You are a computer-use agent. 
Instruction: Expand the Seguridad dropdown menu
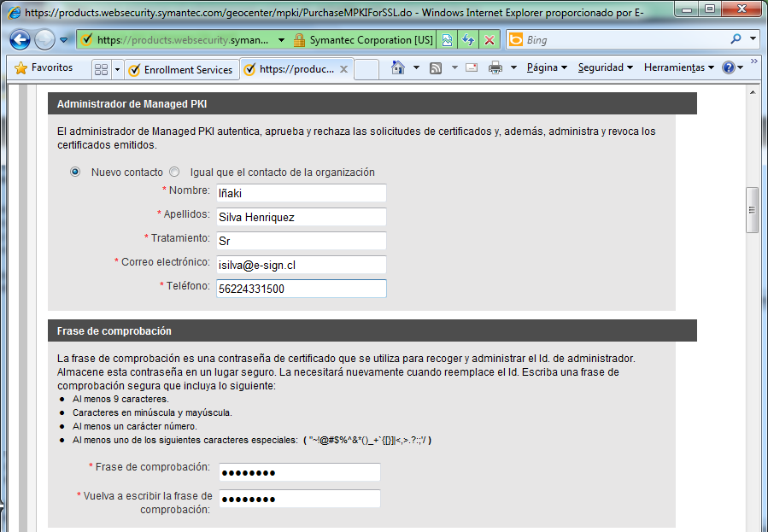(x=605, y=68)
